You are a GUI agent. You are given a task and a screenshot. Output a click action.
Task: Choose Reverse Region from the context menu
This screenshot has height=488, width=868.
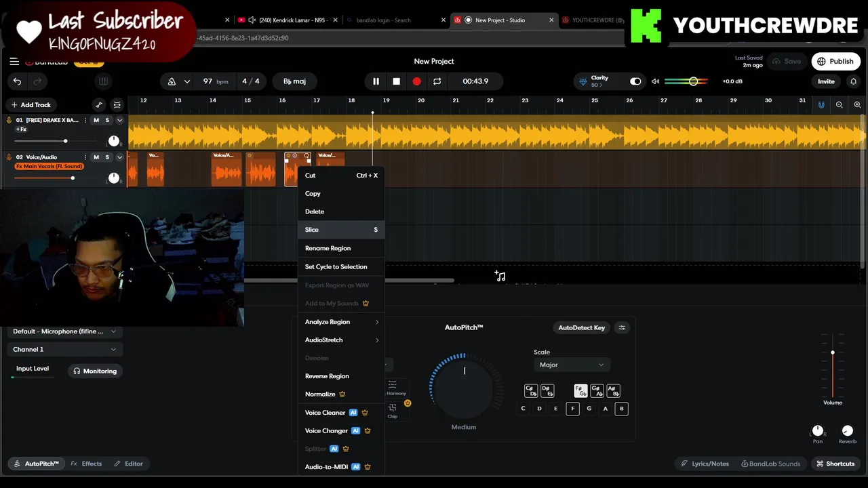click(x=341, y=376)
